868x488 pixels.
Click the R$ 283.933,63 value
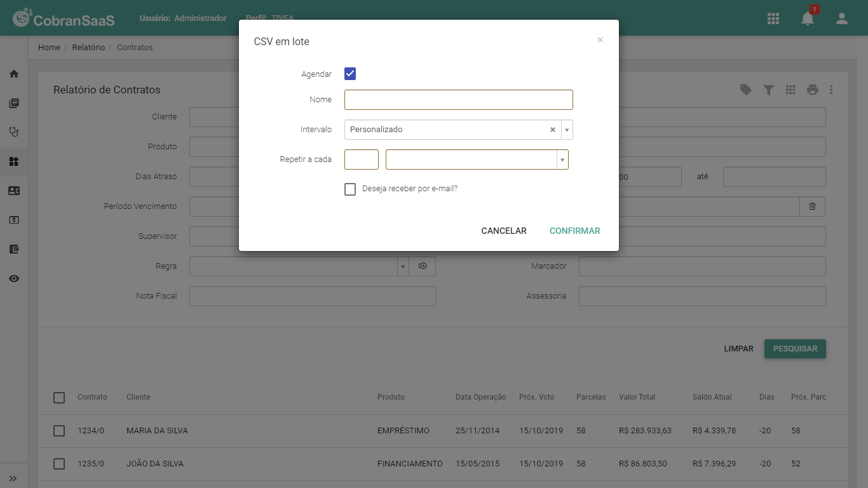[x=645, y=431]
